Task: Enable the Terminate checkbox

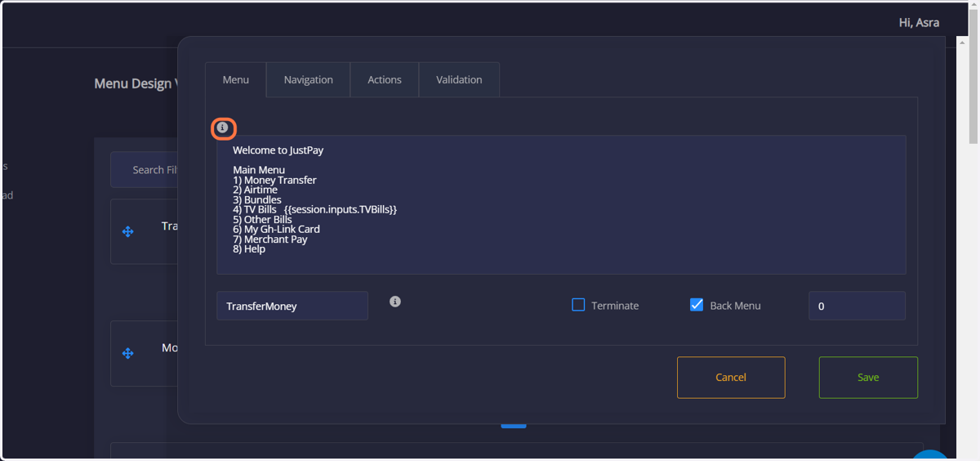Action: pyautogui.click(x=578, y=305)
